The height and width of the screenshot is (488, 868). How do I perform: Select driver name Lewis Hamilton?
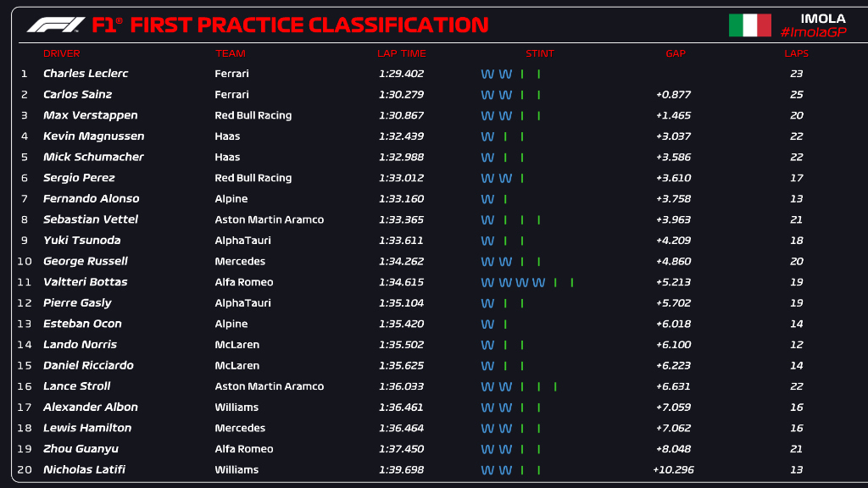coord(87,428)
